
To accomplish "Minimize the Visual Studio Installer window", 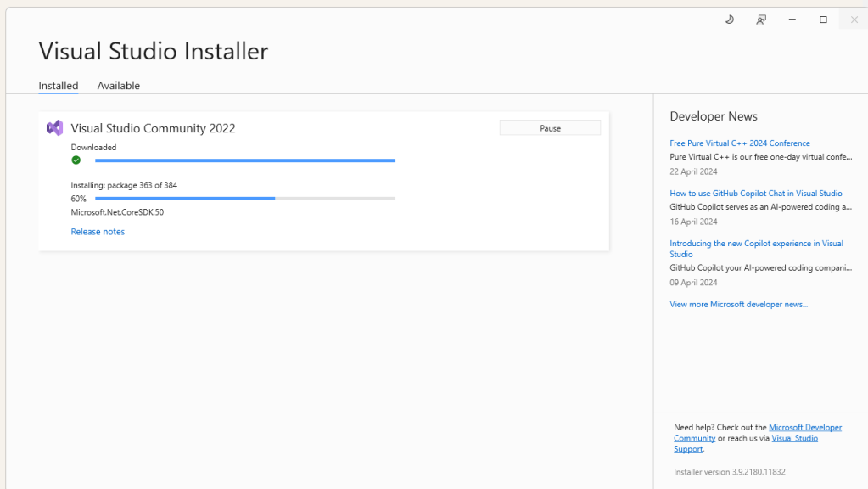I will [x=792, y=20].
